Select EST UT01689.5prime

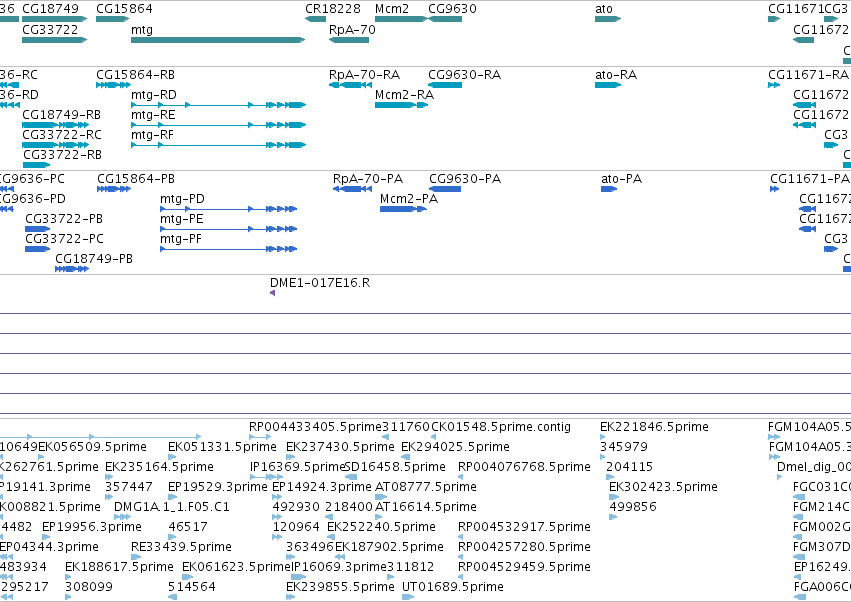tap(453, 587)
